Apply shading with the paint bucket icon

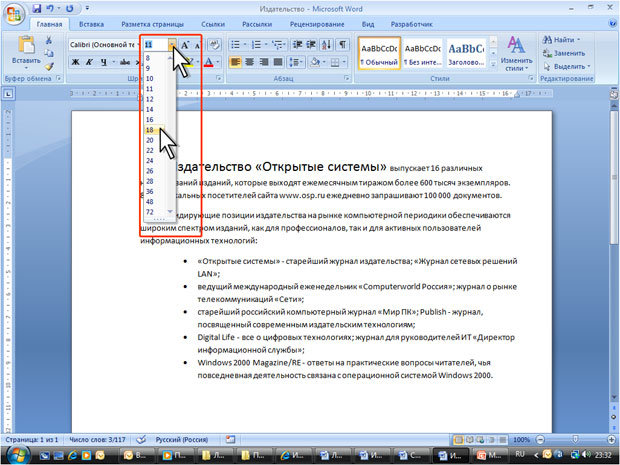coord(315,62)
